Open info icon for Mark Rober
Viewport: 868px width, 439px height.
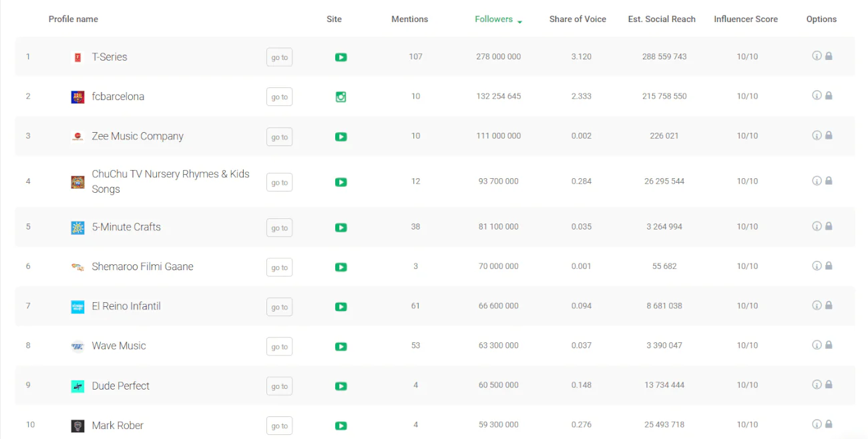coord(816,424)
